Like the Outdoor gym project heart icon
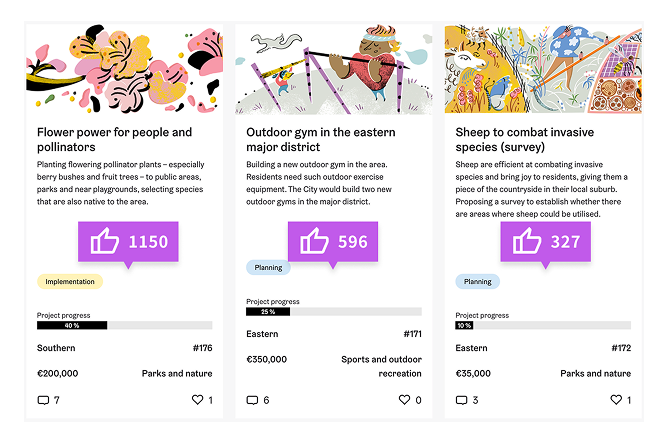The height and width of the screenshot is (440, 666). tap(404, 400)
